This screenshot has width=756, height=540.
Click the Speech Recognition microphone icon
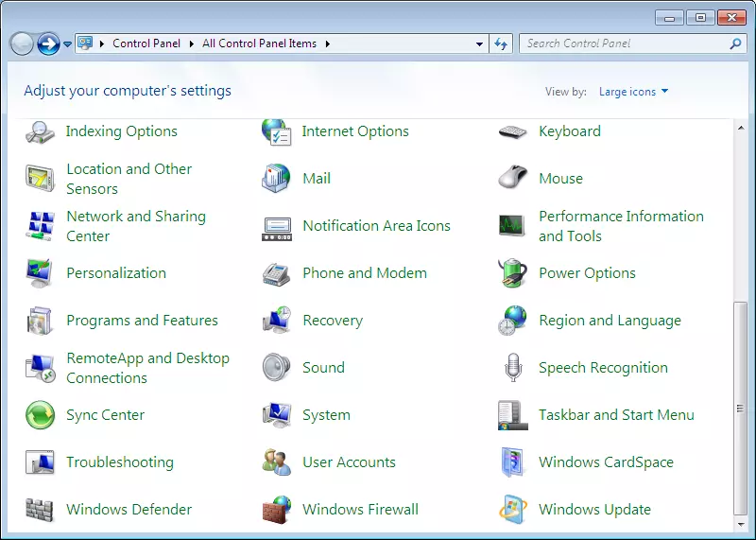pyautogui.click(x=513, y=368)
